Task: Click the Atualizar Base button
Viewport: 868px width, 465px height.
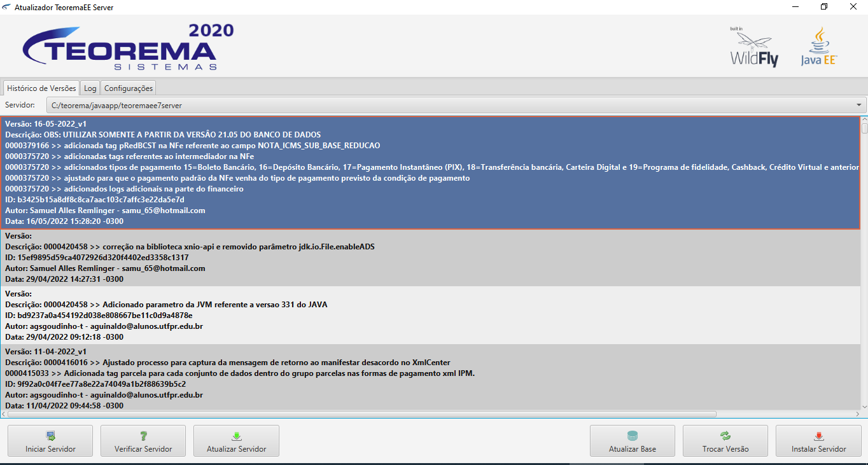Action: [633, 441]
